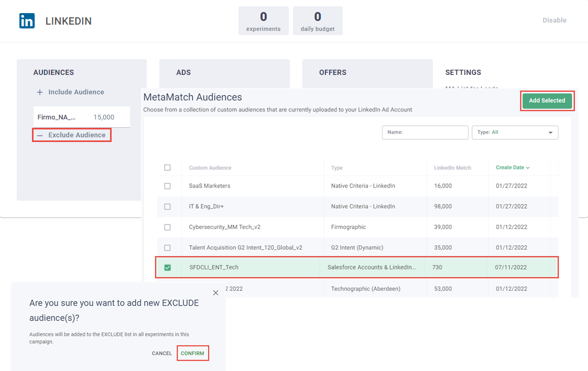Tick the Cybersecurity_MM Tech_v2 checkbox
588x371 pixels.
click(168, 227)
